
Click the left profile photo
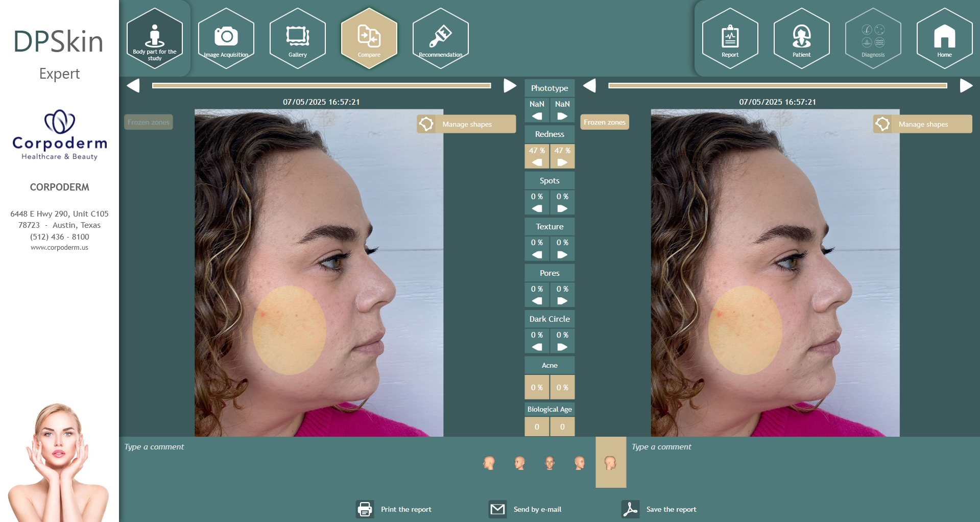tap(319, 273)
